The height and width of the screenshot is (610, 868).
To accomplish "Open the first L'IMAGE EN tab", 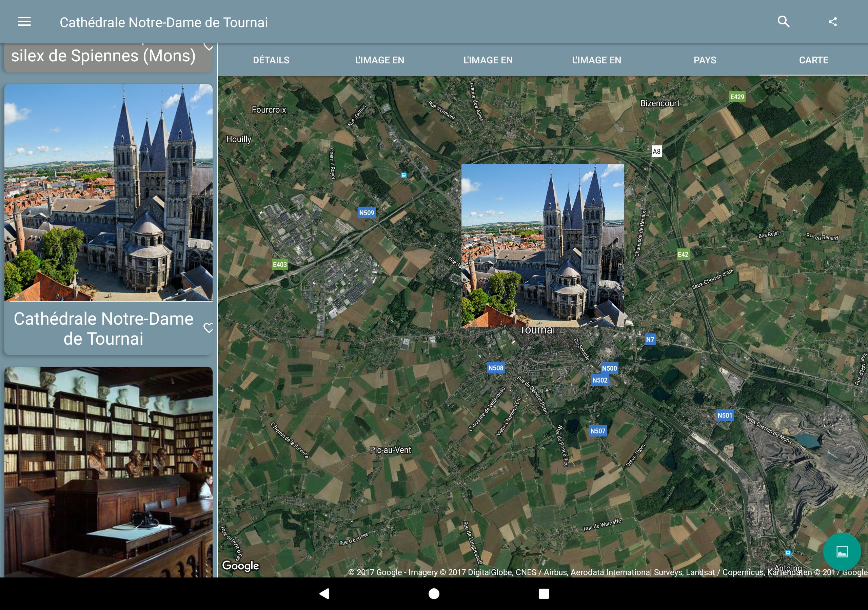I will pos(379,60).
